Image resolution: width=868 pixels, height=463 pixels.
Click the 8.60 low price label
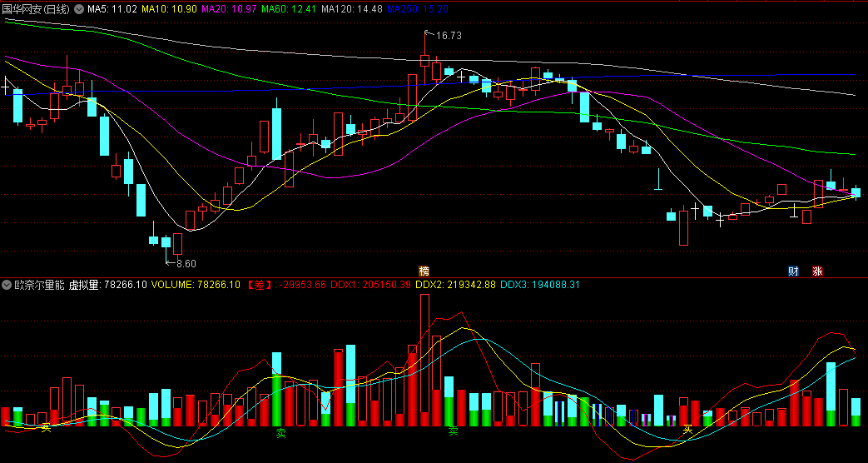coord(186,264)
